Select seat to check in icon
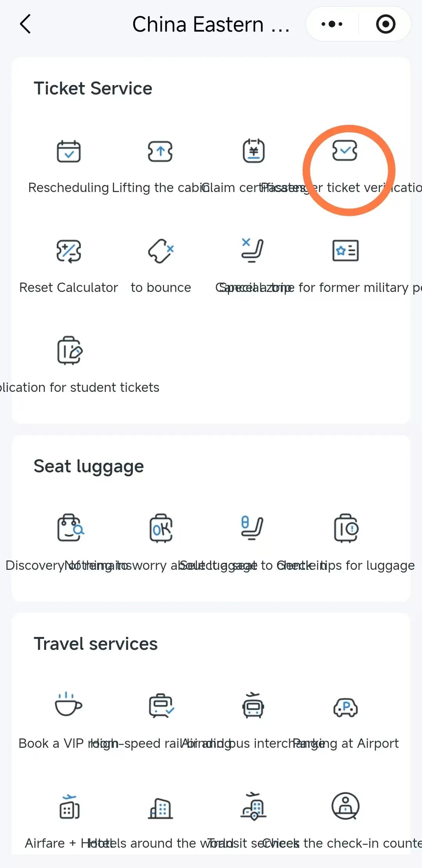 [x=252, y=528]
